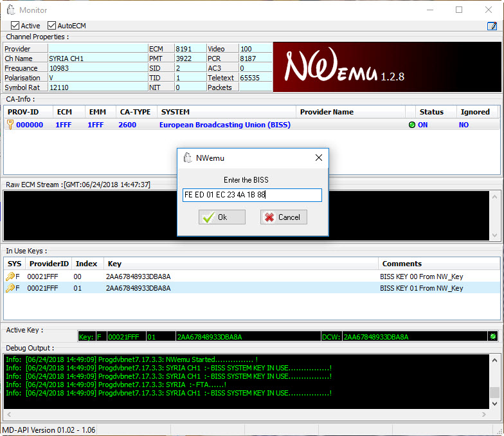
Task: Click the Teletext value 65535
Action: coord(255,78)
